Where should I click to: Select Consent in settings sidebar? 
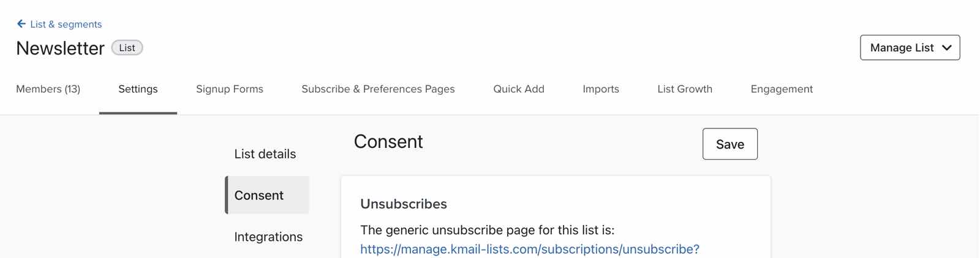(x=259, y=196)
